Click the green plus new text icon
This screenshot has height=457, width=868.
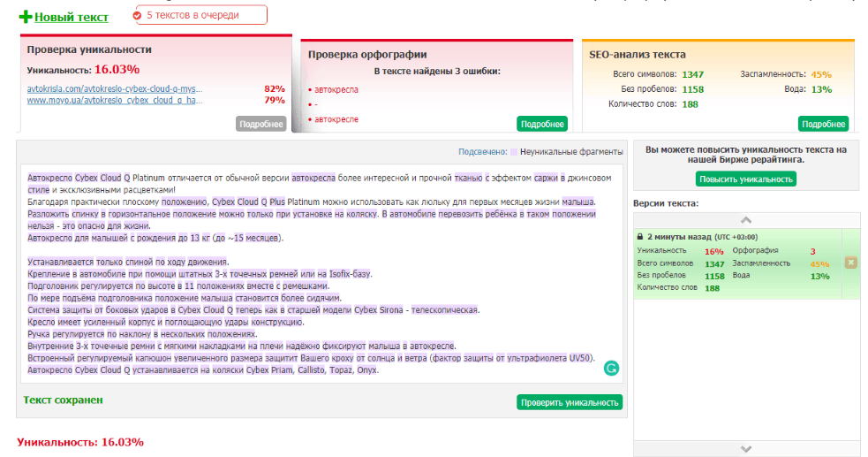tap(25, 17)
